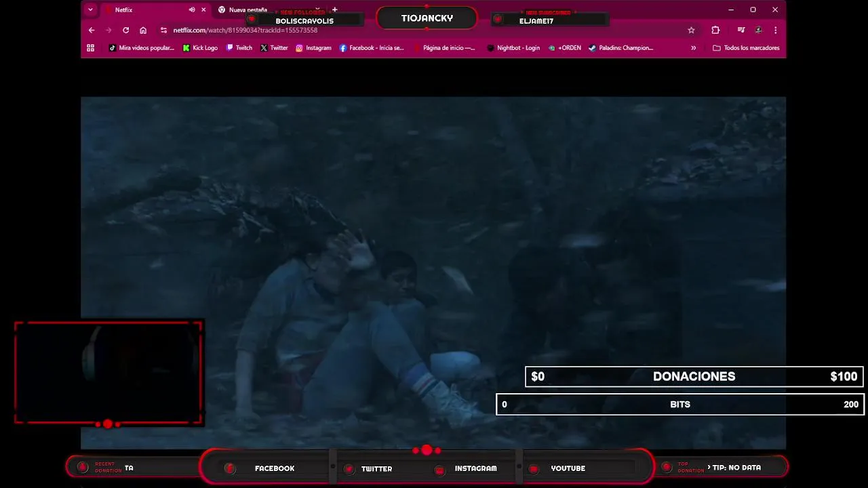Go back with the browser back arrow
Screen dimensions: 868x488
click(x=92, y=30)
